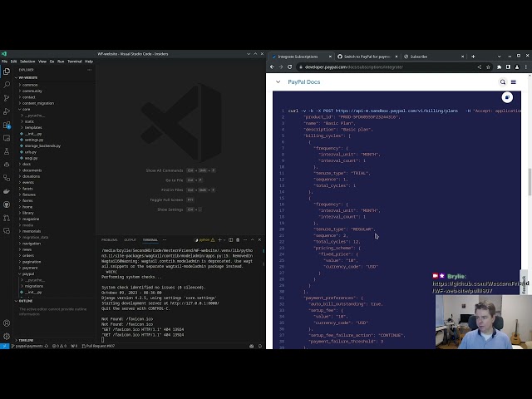This screenshot has height=399, width=532.
Task: Kill the terminal with the trash icon
Action: point(238,240)
